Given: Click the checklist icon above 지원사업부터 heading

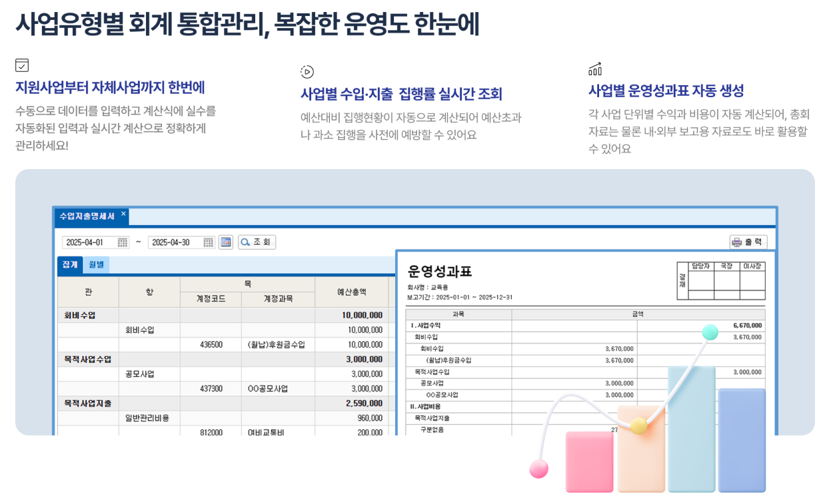Looking at the screenshot, I should pyautogui.click(x=22, y=65).
